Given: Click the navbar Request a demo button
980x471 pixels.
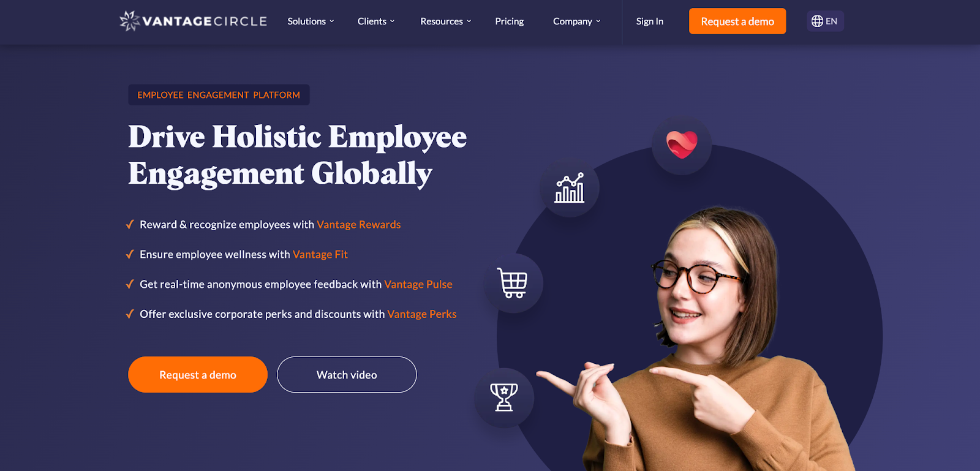Looking at the screenshot, I should point(737,21).
